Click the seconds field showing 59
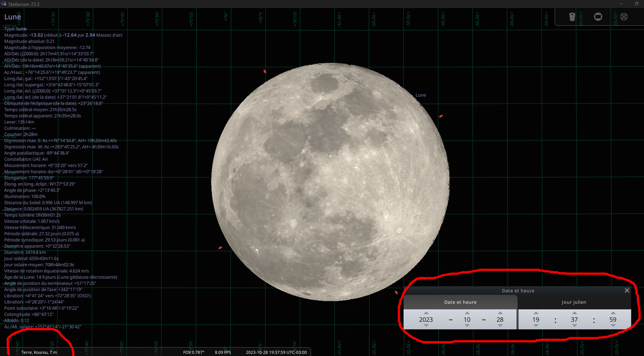The height and width of the screenshot is (356, 644). click(613, 320)
